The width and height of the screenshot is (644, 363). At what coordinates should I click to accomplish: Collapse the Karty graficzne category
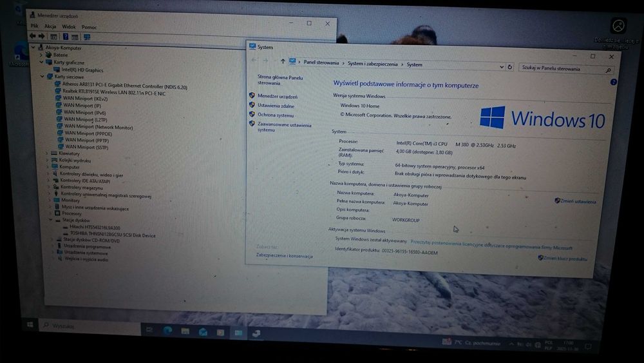41,62
